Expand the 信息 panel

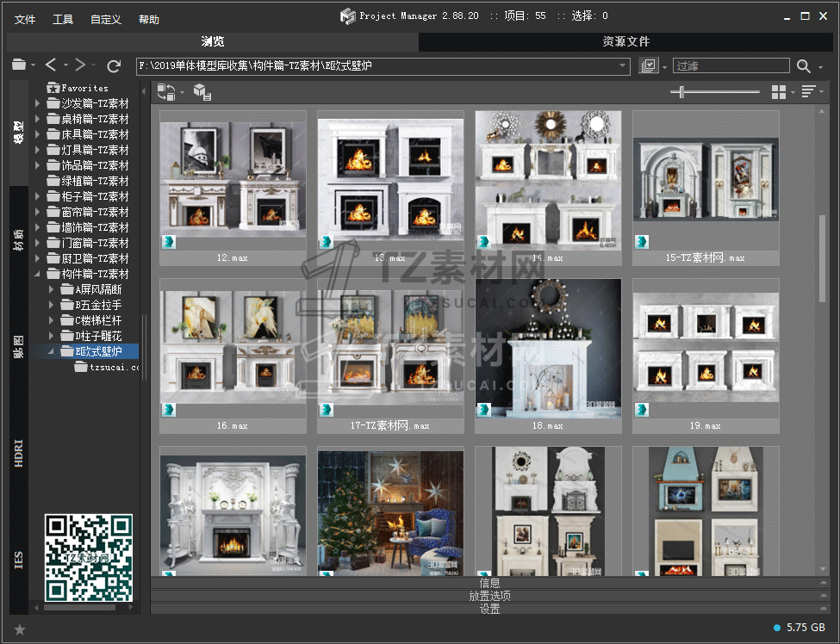coord(489,583)
